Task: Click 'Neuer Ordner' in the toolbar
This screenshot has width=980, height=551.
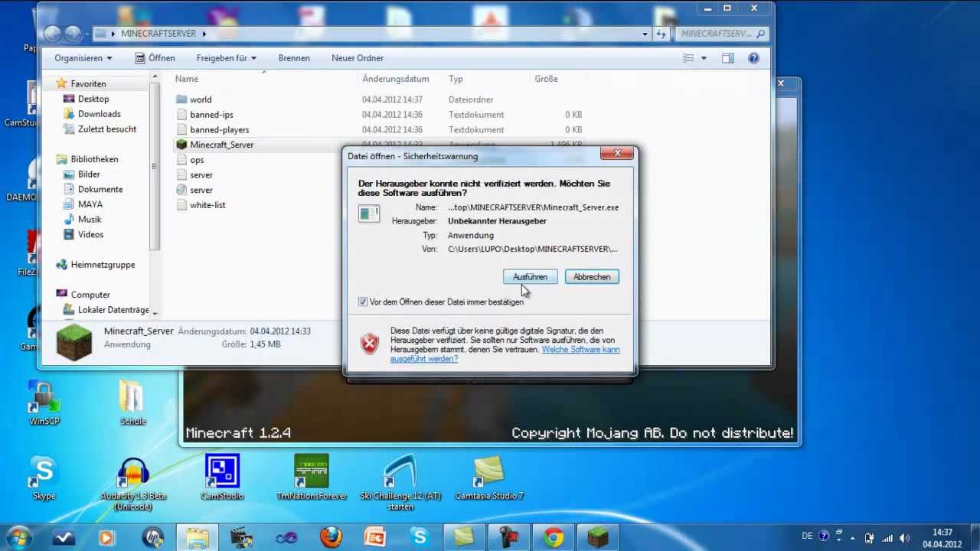Action: [358, 58]
